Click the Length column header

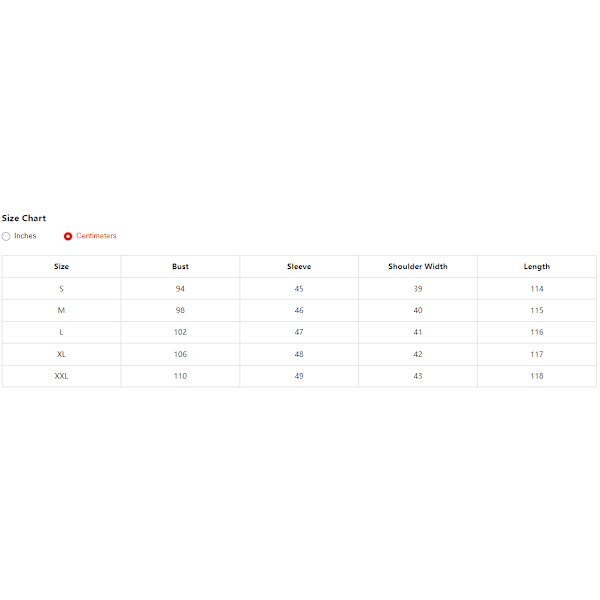pyautogui.click(x=537, y=267)
